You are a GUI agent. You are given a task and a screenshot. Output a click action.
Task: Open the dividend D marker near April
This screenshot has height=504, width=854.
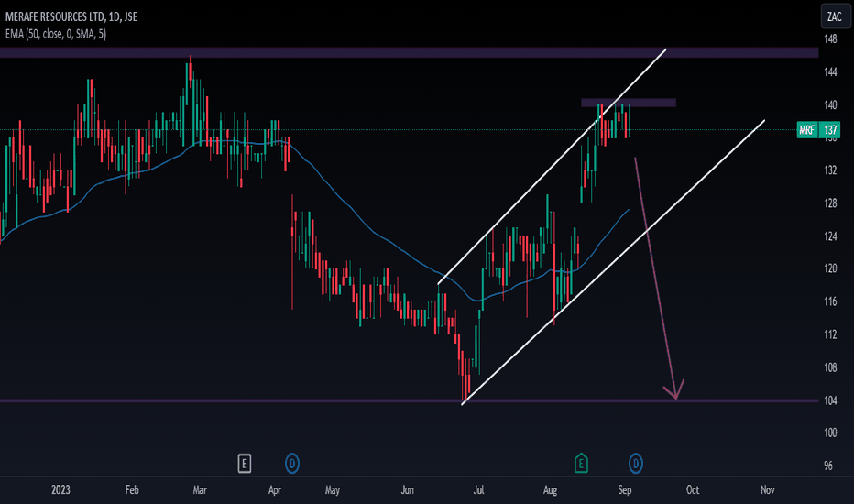[292, 464]
